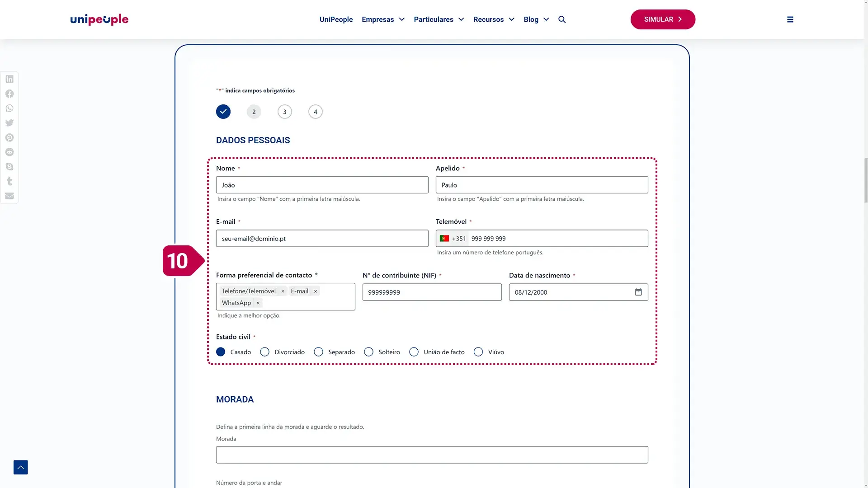Open the hamburger menu icon

tap(790, 19)
